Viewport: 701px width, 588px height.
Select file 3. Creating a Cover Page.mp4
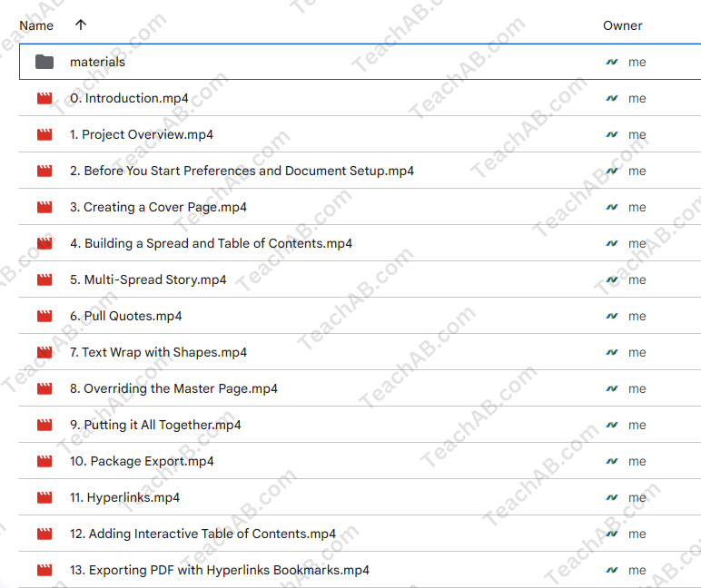(158, 207)
